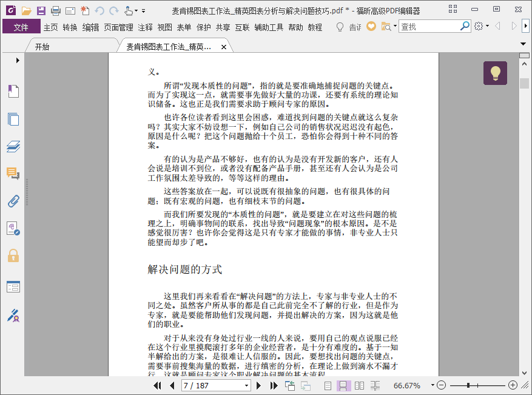The height and width of the screenshot is (395, 532).
Task: Click the Tell Me lightbulb icon
Action: coord(340,27)
